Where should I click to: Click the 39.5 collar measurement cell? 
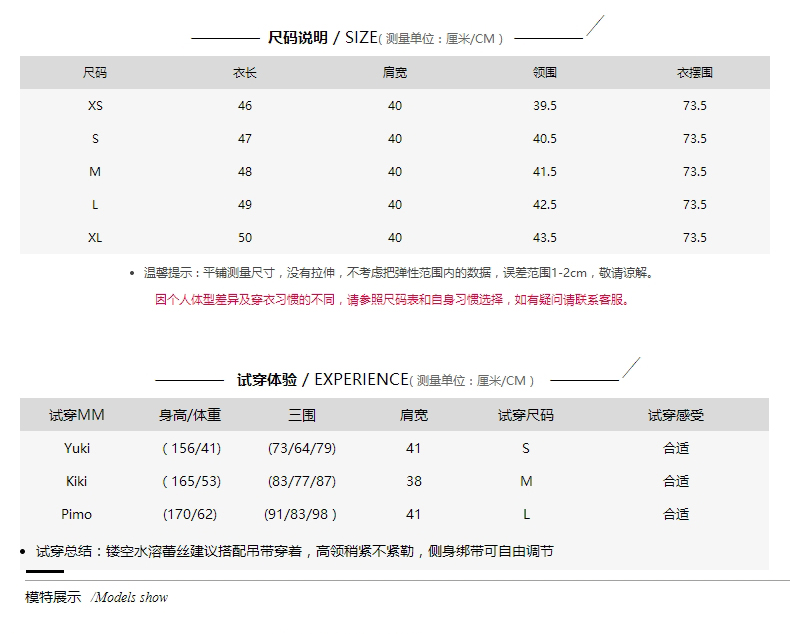coord(545,106)
